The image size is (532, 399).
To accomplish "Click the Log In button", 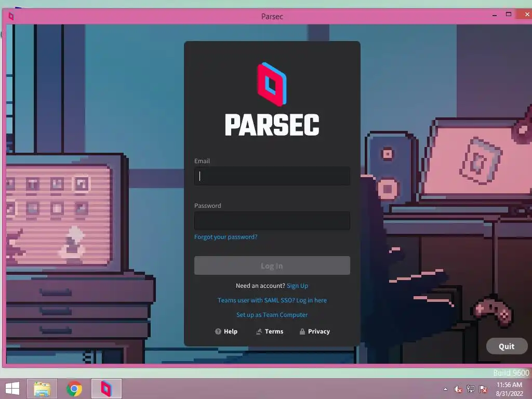I will [x=272, y=265].
